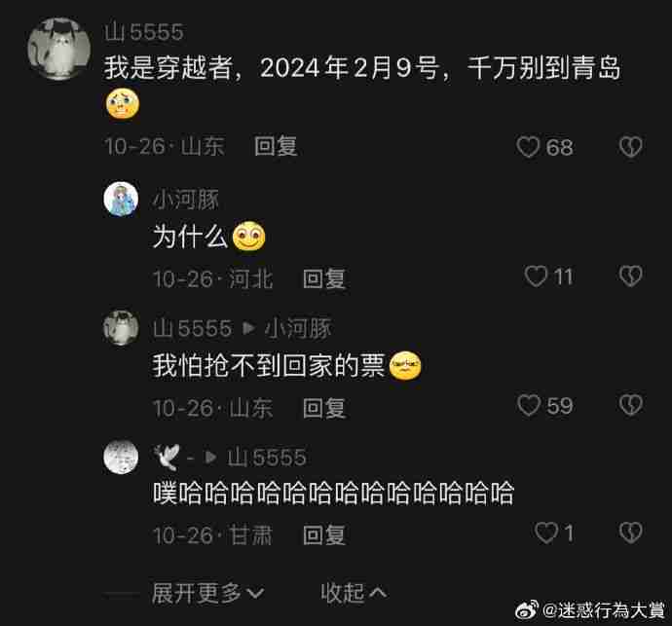Reply to the 噗哈哈哈 comment from 甘肃
Screen dimensions: 672x626
324,535
